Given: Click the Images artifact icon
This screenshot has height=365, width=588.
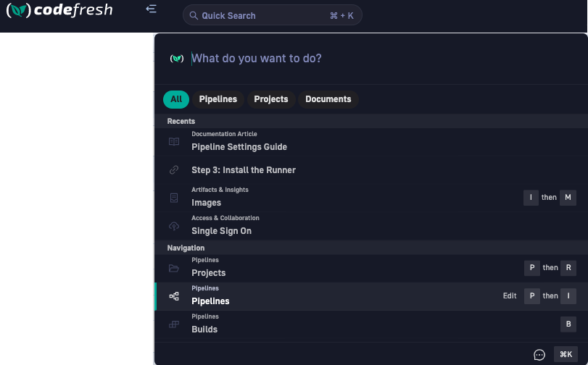Looking at the screenshot, I should [174, 198].
